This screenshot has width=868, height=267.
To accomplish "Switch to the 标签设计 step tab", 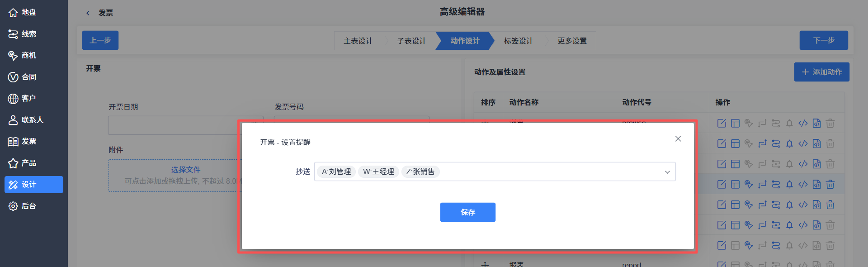I will tap(519, 41).
